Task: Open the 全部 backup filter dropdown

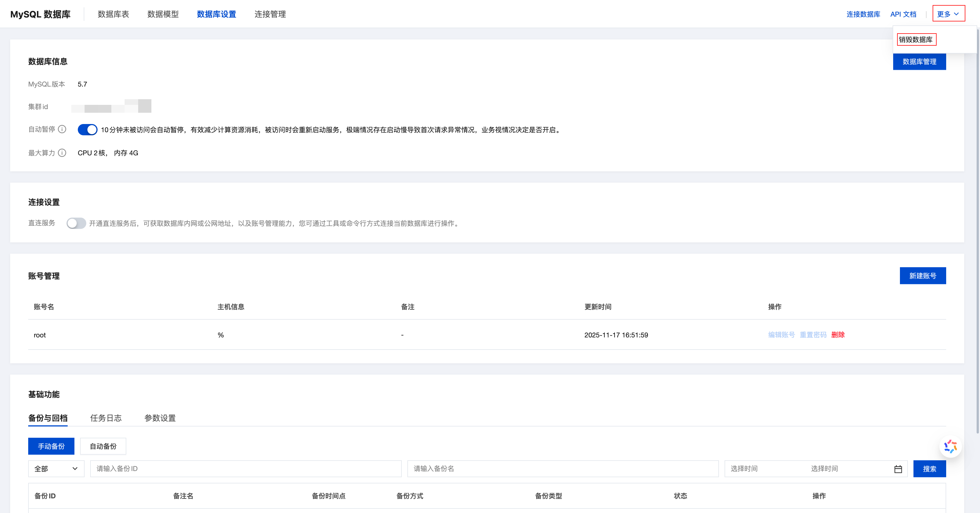Action: click(56, 469)
